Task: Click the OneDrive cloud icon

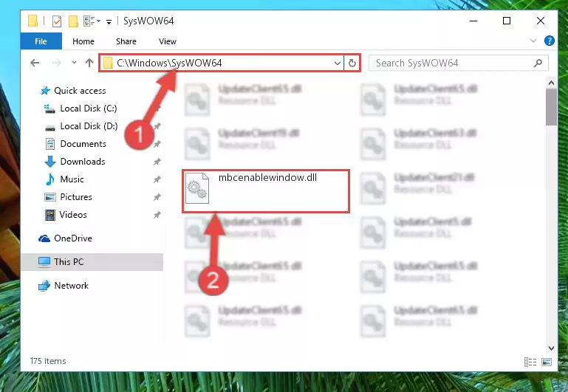Action: coord(44,238)
